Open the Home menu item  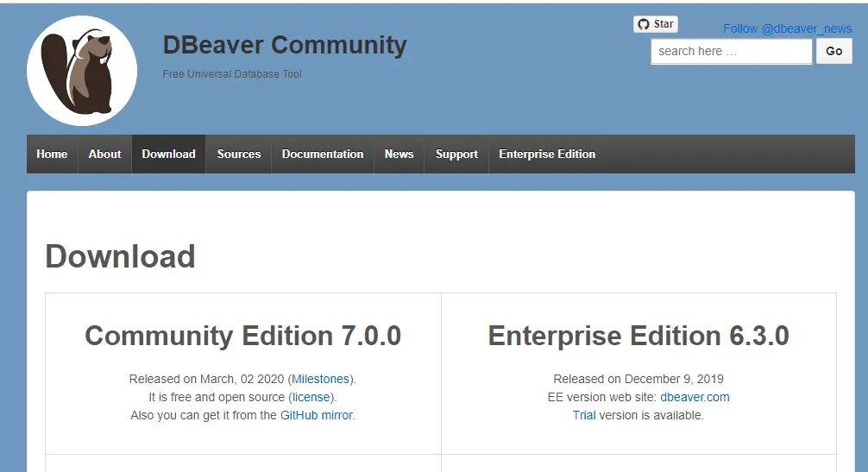click(x=52, y=154)
